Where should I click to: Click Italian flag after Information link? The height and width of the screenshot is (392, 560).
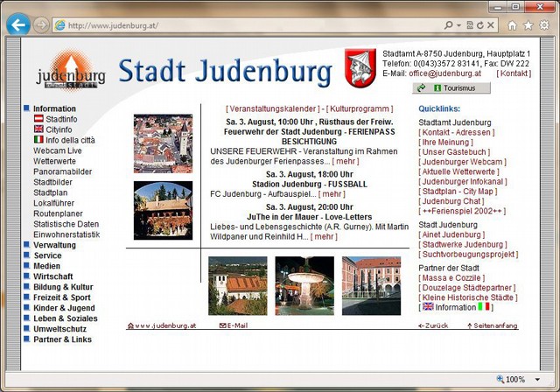484,306
